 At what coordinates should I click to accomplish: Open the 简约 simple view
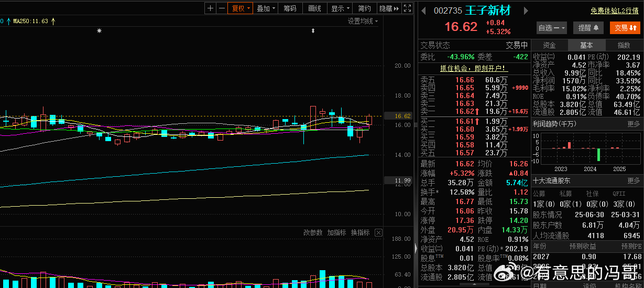pyautogui.click(x=365, y=8)
